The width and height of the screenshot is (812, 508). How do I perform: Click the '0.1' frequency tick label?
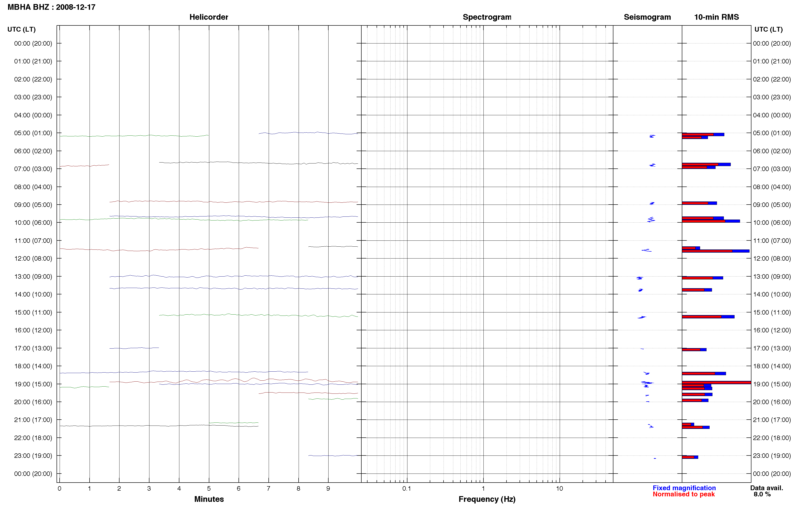pyautogui.click(x=407, y=489)
